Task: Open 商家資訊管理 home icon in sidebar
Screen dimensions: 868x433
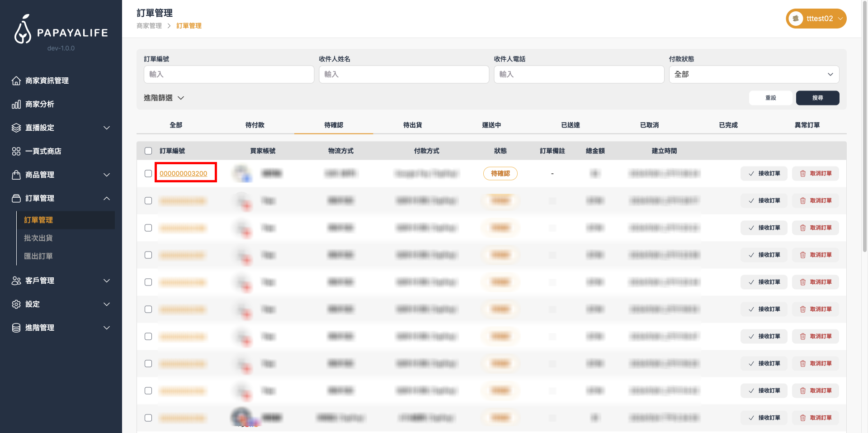Action: pyautogui.click(x=16, y=81)
